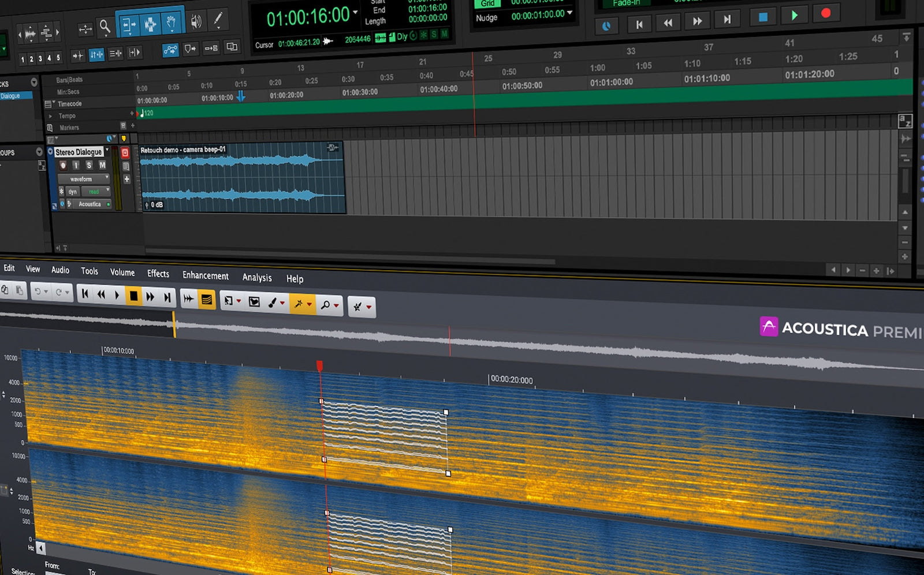Open the Analysis menu

(257, 278)
